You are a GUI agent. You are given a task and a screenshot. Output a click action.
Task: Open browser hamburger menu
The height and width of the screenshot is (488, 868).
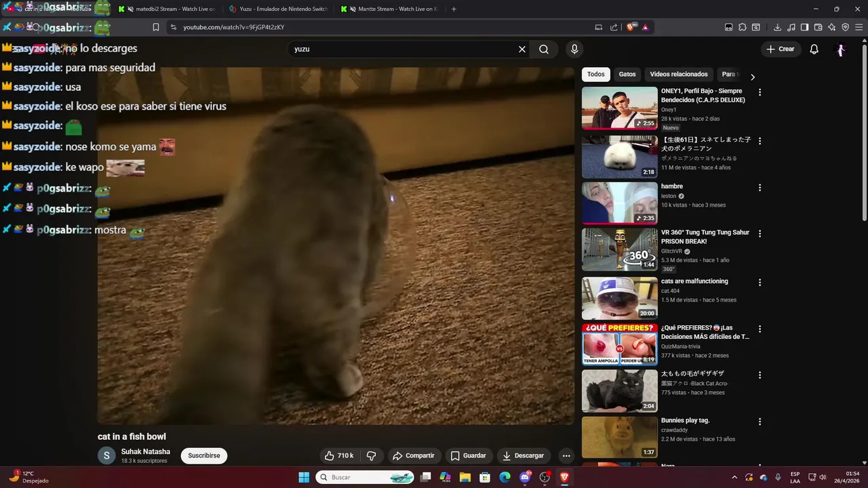pos(859,27)
